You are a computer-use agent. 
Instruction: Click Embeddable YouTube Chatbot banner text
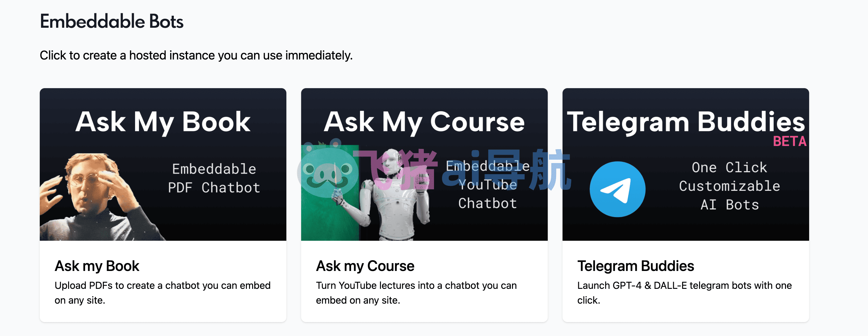point(488,185)
